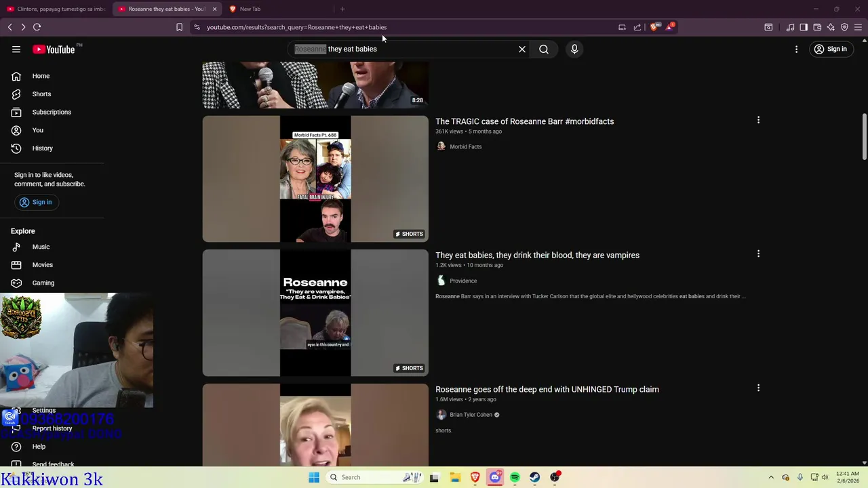Click Providence channel avatar
Screen dimensions: 868x488
(441, 281)
